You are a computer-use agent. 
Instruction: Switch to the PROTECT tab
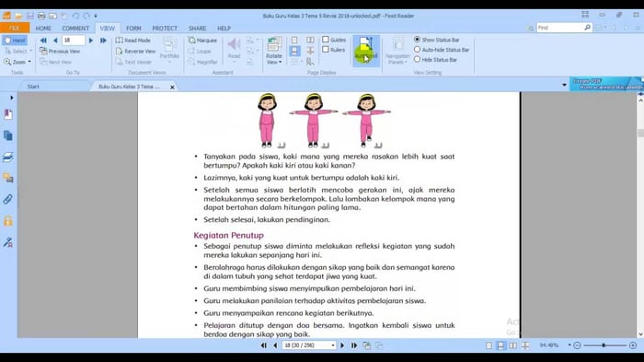pyautogui.click(x=165, y=28)
